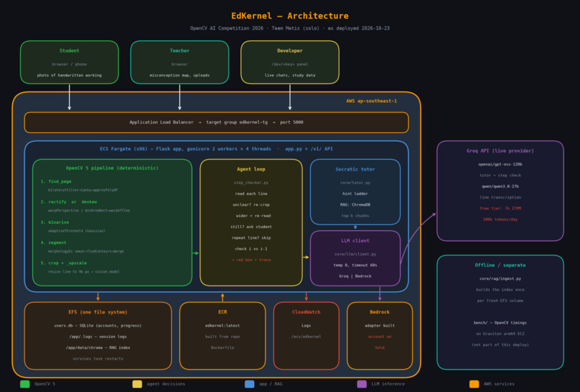
Task: Click 'OpenCV 5 pipeline (deterministic)' heading
Action: pyautogui.click(x=112, y=168)
